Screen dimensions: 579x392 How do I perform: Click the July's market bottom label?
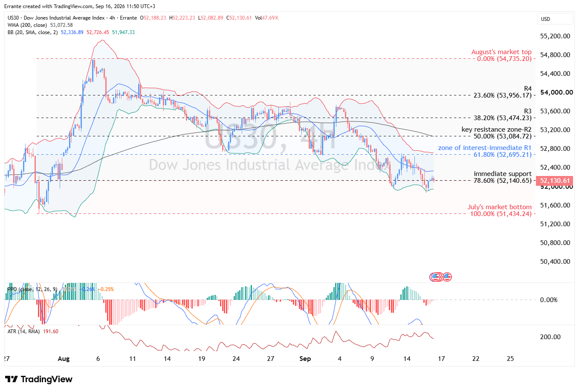point(500,207)
